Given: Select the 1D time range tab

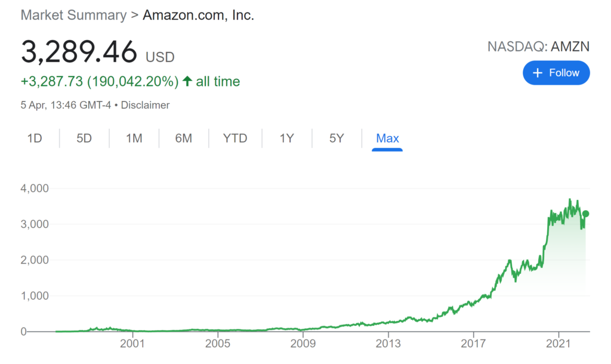Looking at the screenshot, I should (35, 138).
